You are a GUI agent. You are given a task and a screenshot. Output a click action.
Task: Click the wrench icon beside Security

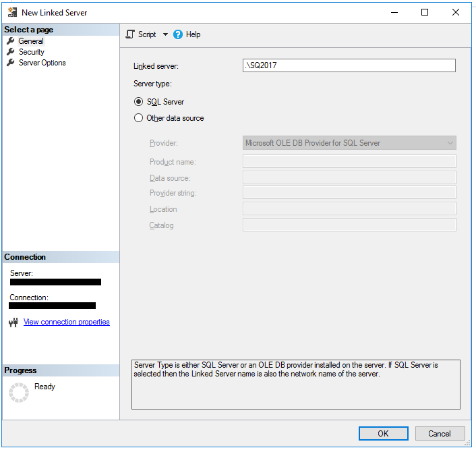11,52
